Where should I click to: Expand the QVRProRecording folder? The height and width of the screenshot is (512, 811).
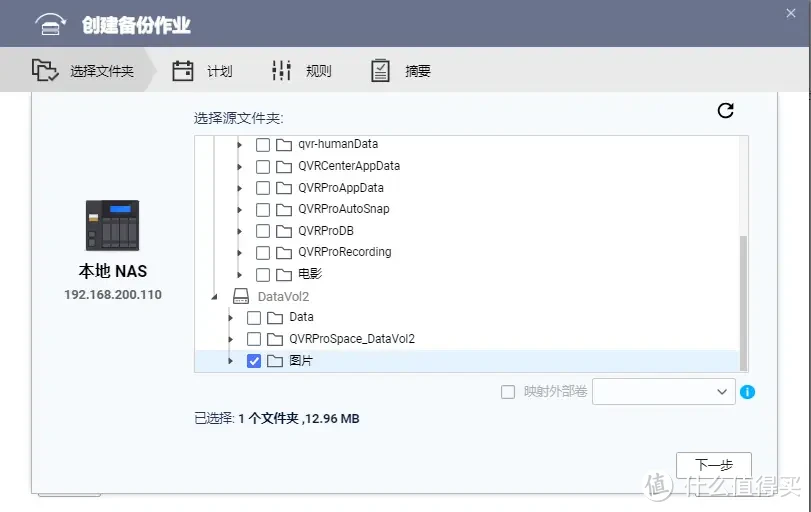point(239,253)
